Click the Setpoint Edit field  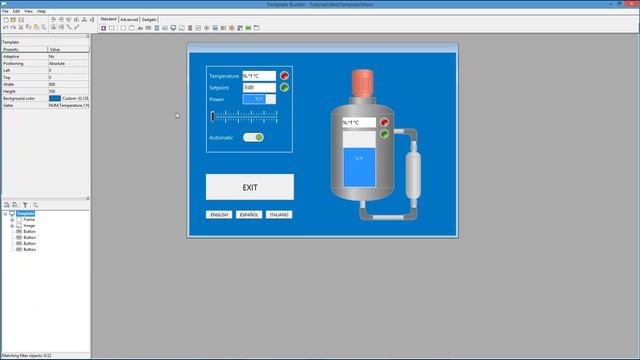259,87
